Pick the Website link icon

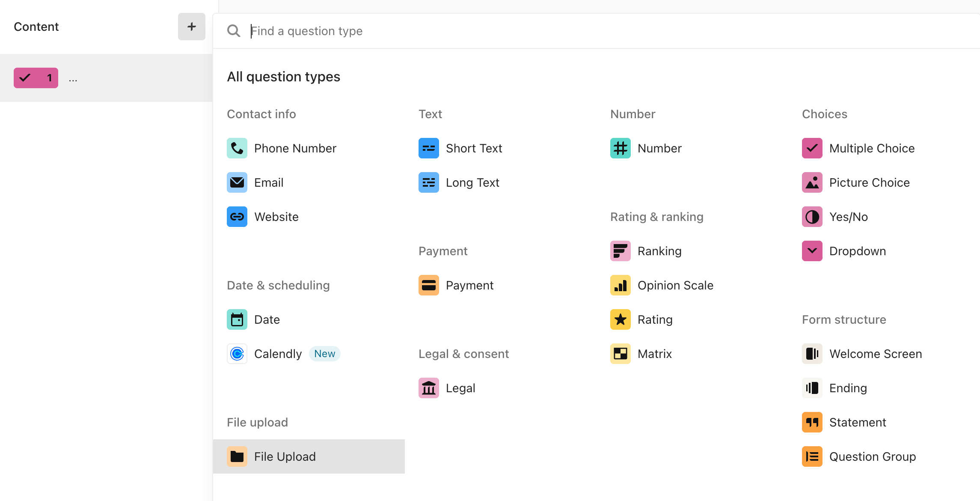[x=237, y=217]
